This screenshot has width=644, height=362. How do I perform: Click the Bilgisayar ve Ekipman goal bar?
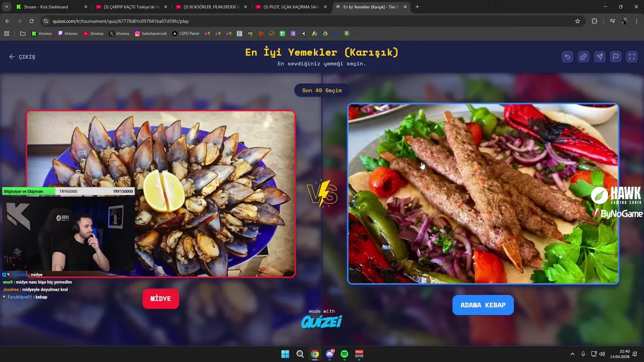coord(68,192)
